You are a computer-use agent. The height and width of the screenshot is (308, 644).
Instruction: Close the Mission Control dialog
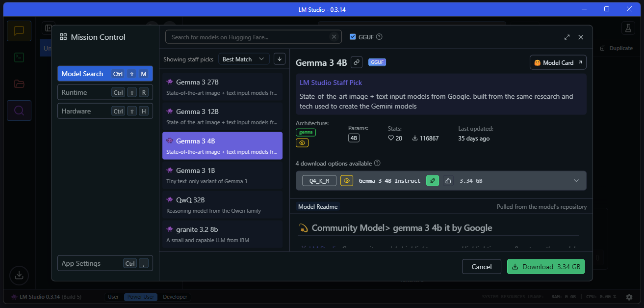coord(581,37)
